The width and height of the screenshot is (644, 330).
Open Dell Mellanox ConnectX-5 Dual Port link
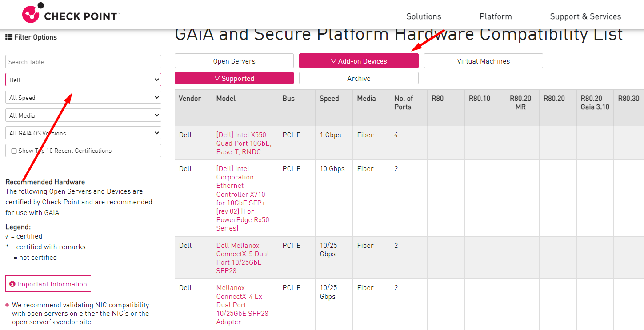(x=243, y=258)
